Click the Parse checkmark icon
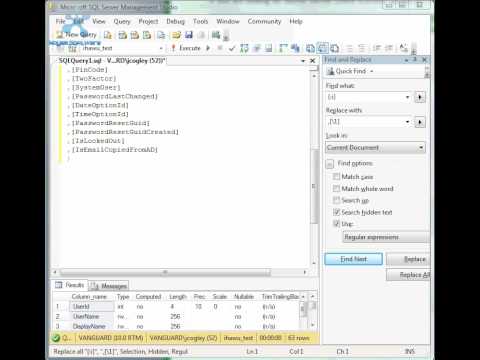The width and height of the screenshot is (480, 360). (232, 49)
